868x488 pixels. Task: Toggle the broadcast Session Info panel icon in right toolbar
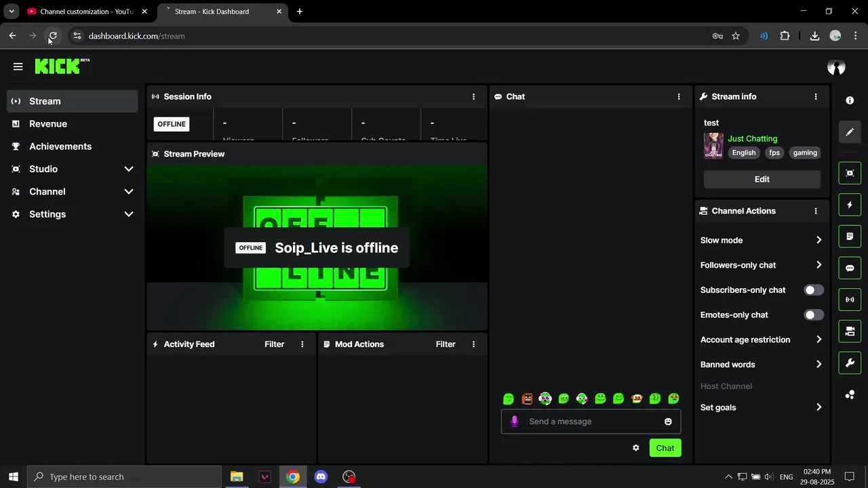(x=850, y=300)
